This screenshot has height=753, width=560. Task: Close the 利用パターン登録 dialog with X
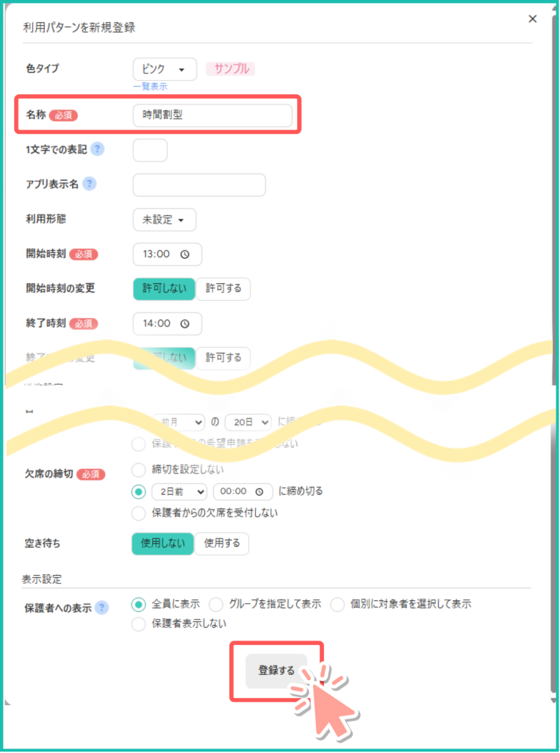click(x=533, y=19)
